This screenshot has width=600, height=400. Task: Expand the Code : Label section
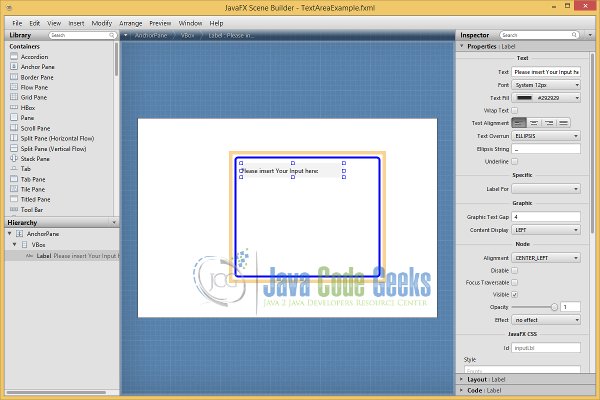point(461,390)
